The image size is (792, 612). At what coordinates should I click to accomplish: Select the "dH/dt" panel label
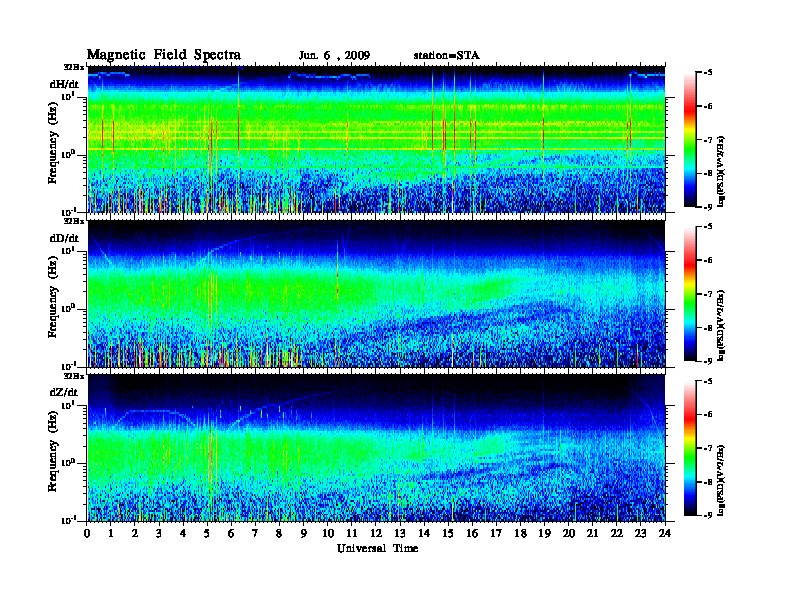click(64, 84)
